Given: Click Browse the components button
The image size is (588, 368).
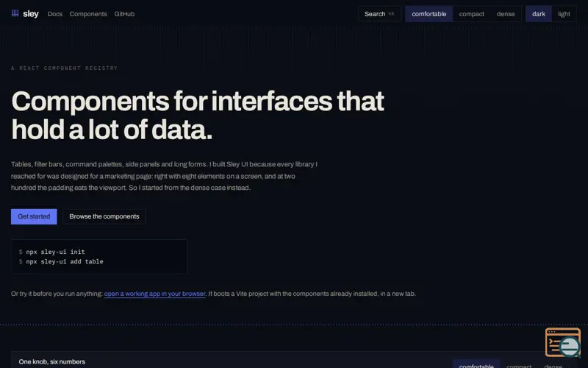Looking at the screenshot, I should [104, 216].
